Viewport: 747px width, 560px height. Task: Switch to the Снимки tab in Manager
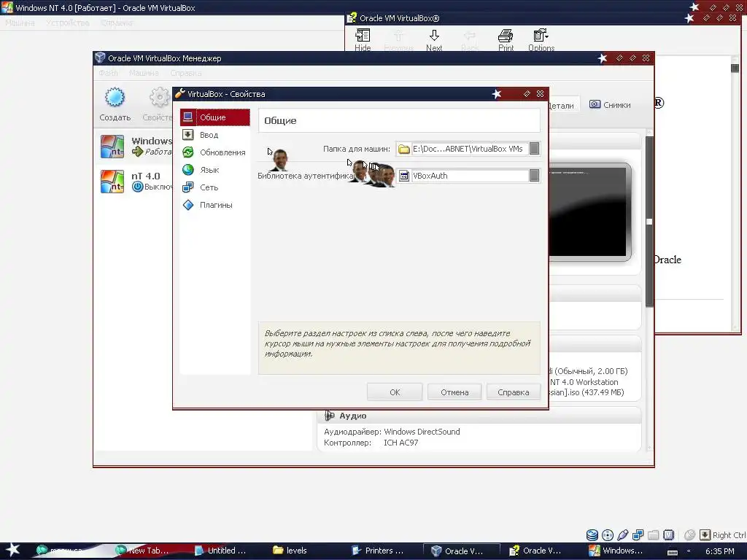click(611, 105)
